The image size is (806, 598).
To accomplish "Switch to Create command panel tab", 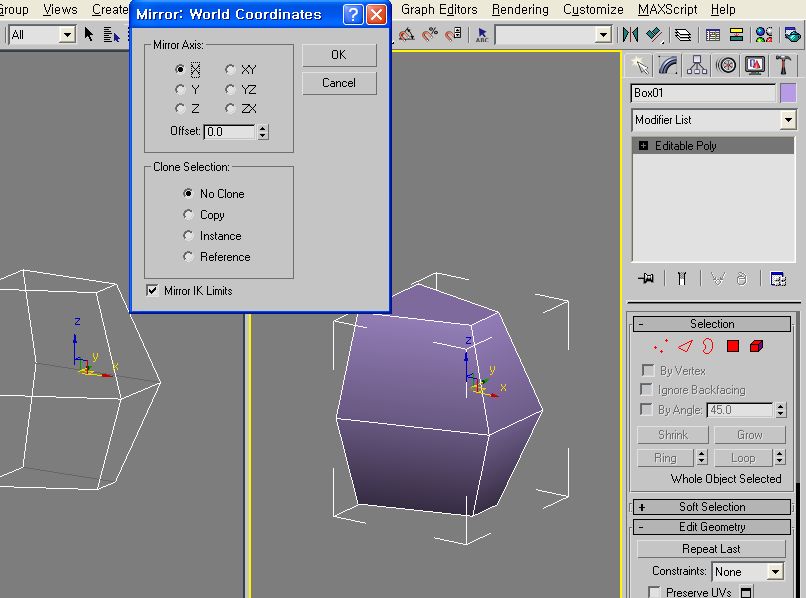I will pos(640,65).
